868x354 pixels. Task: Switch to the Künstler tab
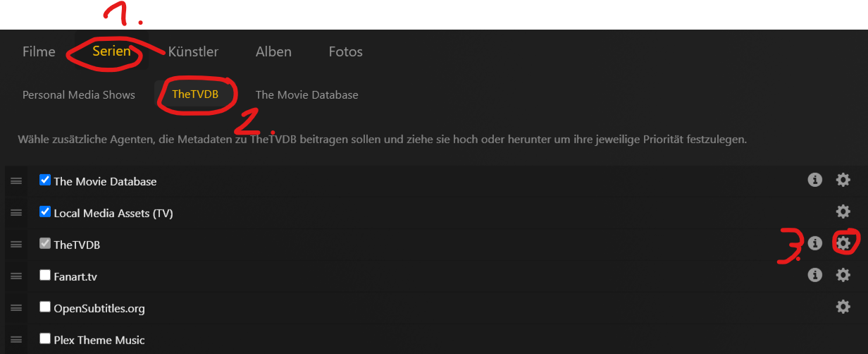point(193,51)
